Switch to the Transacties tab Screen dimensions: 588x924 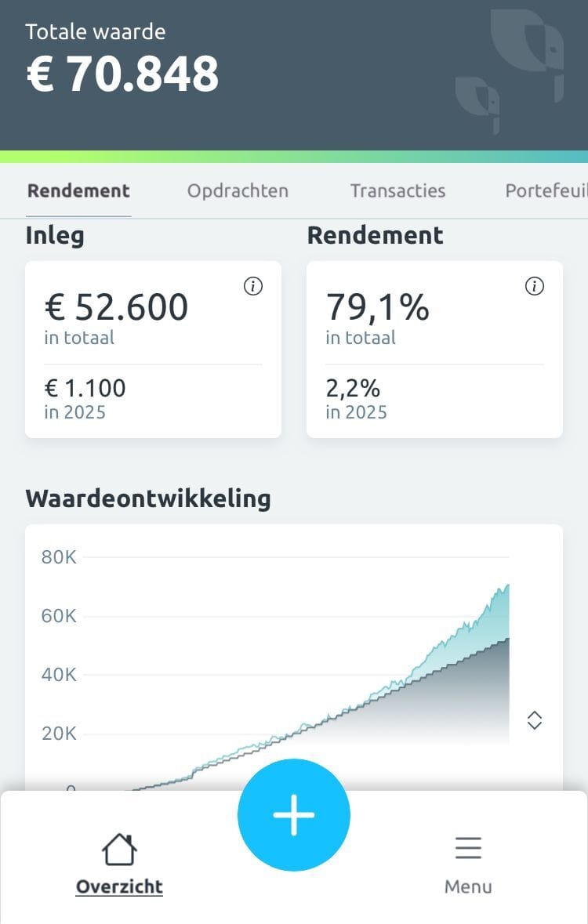click(x=398, y=191)
